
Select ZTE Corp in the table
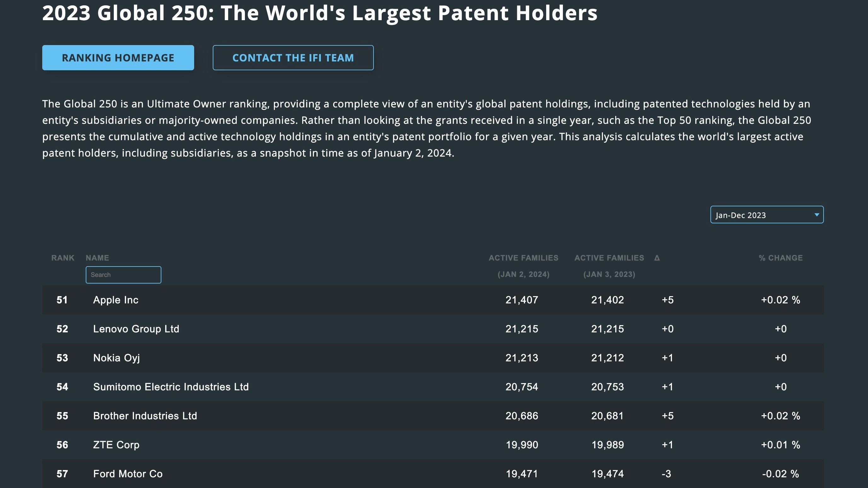point(116,445)
